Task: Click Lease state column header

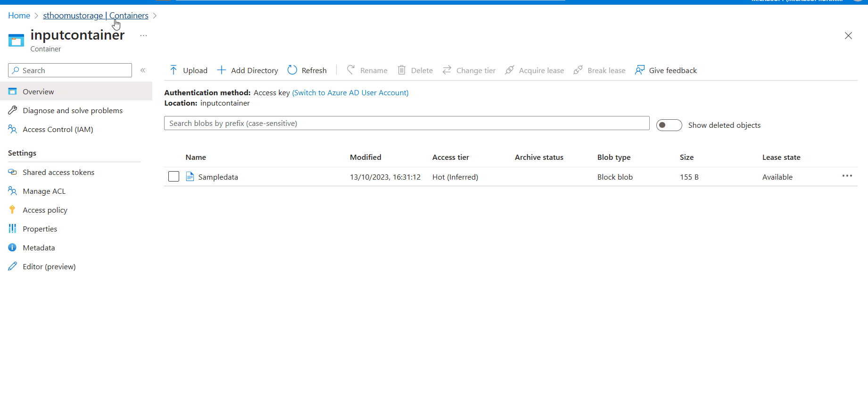Action: coord(781,157)
